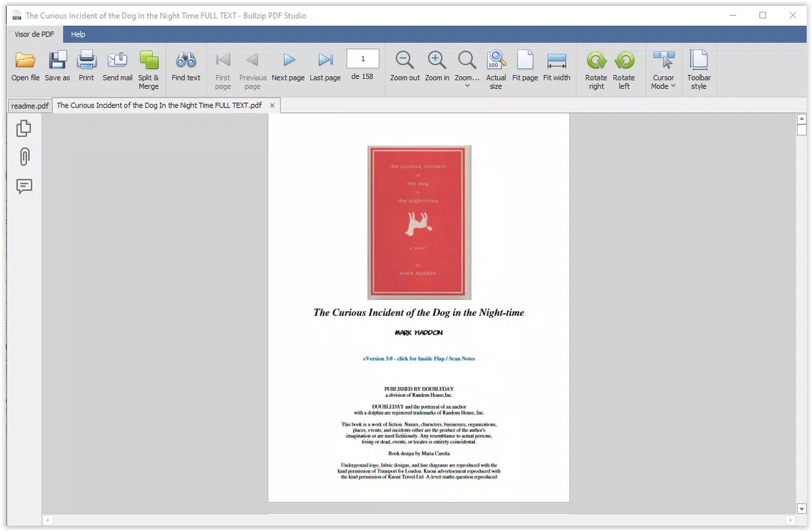812x531 pixels.
Task: Close the Curious Incident PDF tab
Action: pos(272,106)
